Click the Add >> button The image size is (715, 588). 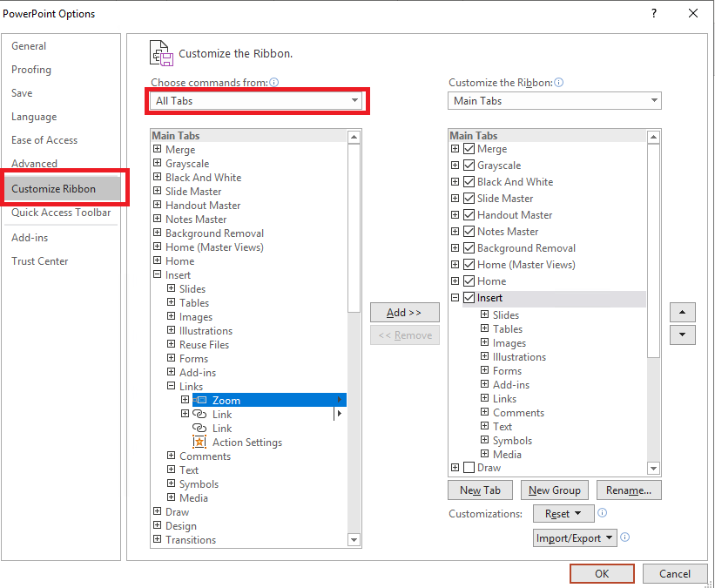point(404,313)
